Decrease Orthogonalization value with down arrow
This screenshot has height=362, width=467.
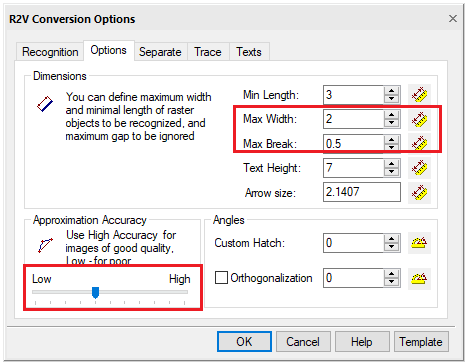392,282
